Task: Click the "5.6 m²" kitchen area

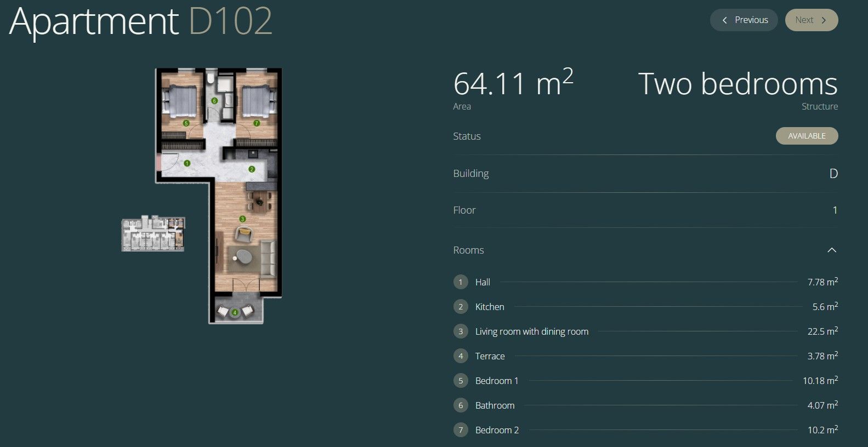Action: click(x=825, y=306)
